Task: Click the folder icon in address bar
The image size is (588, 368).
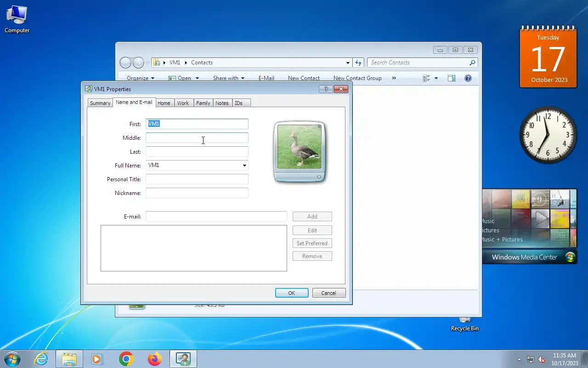Action: click(x=156, y=63)
